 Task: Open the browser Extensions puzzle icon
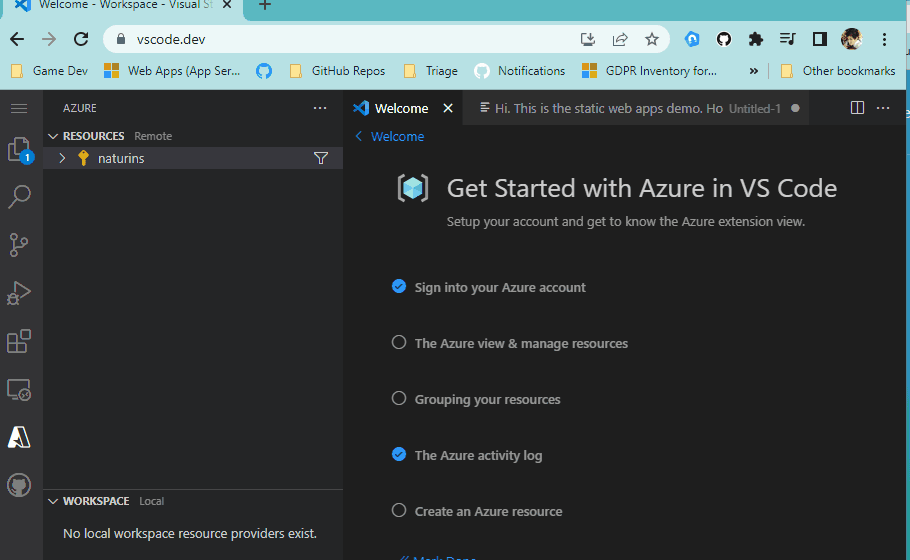[x=756, y=39]
